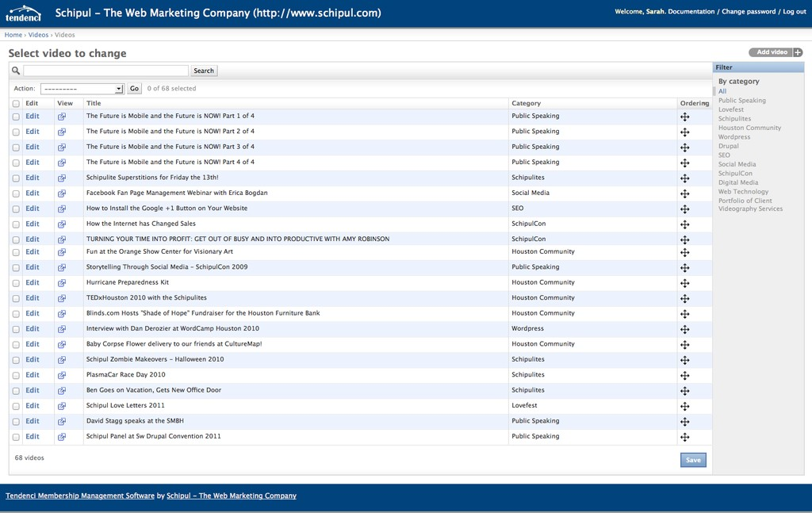
Task: Click ordering handle for Interview with Dan Derozier
Action: [684, 329]
